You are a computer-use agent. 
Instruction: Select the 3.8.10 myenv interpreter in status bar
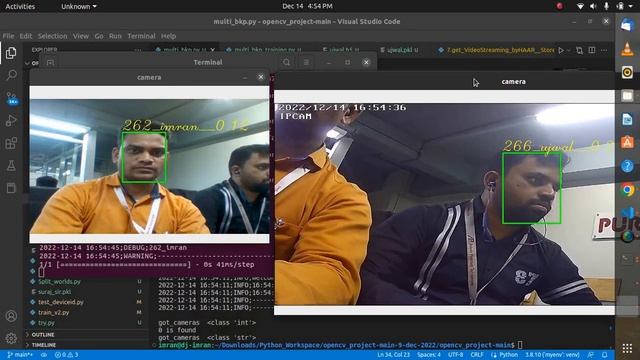pyautogui.click(x=553, y=355)
